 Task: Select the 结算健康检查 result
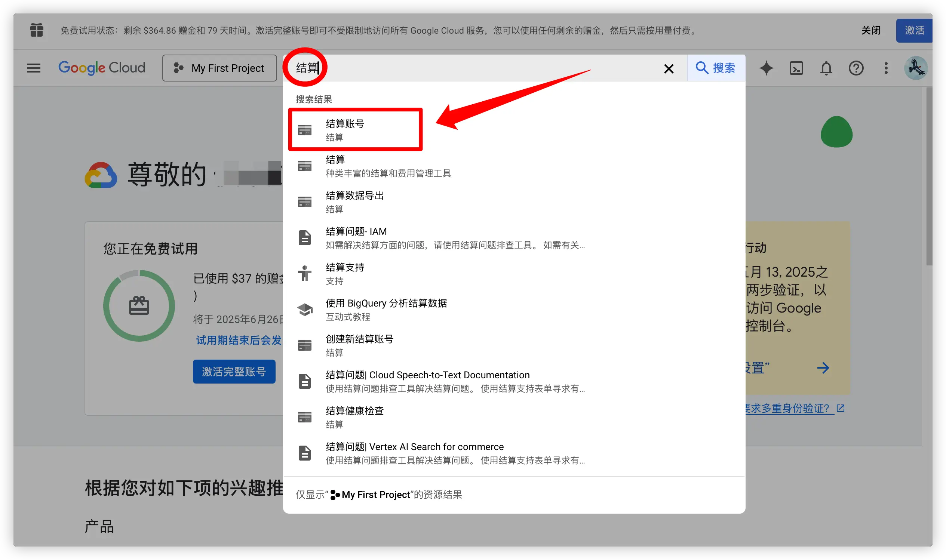(x=514, y=417)
